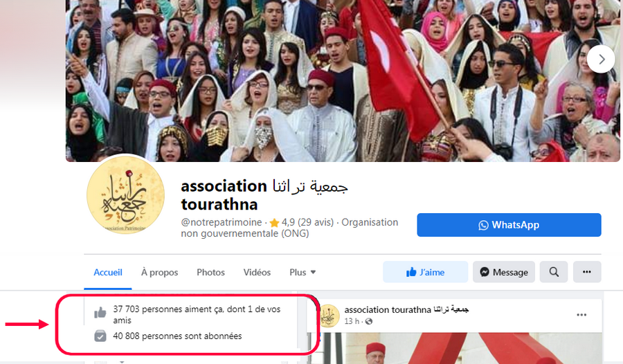
Task: Go to the Photos tab
Action: 210,273
